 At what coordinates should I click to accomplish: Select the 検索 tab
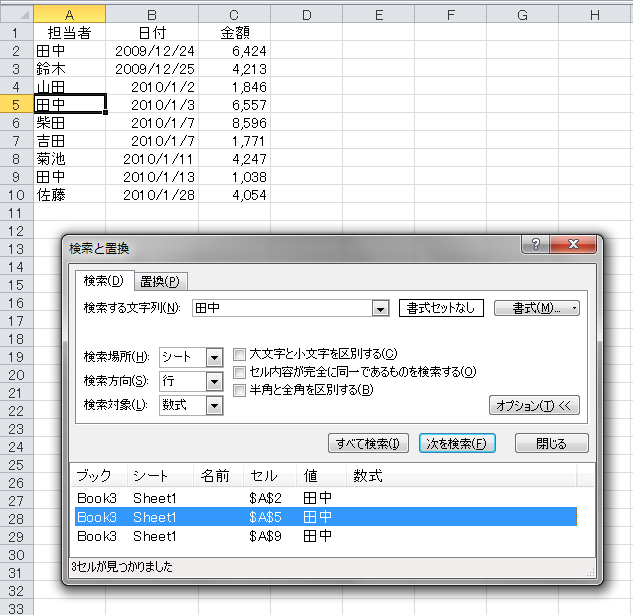(x=103, y=281)
